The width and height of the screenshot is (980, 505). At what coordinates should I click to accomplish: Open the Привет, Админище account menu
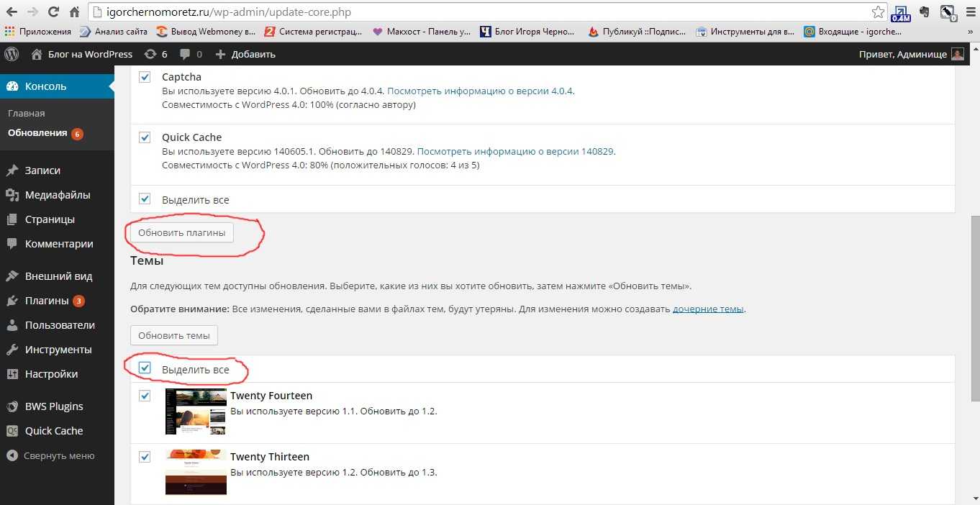point(902,54)
